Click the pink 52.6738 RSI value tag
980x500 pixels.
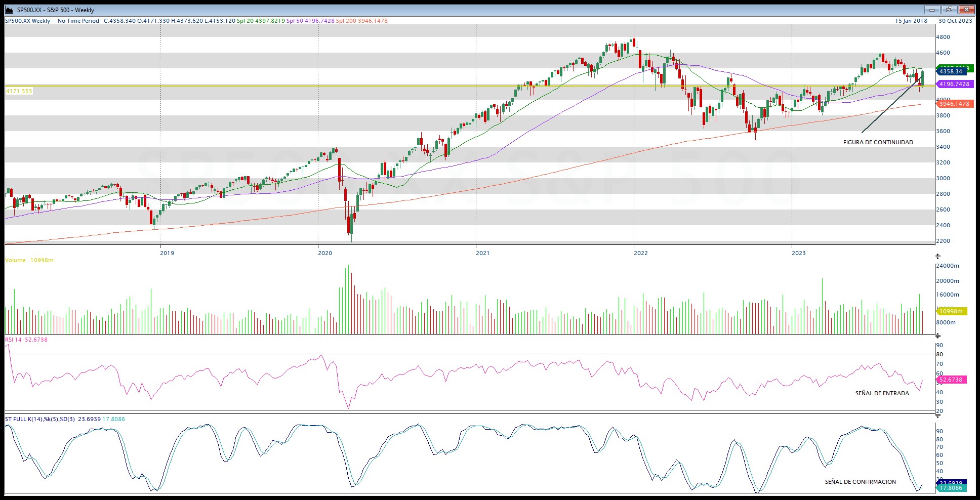pos(952,380)
